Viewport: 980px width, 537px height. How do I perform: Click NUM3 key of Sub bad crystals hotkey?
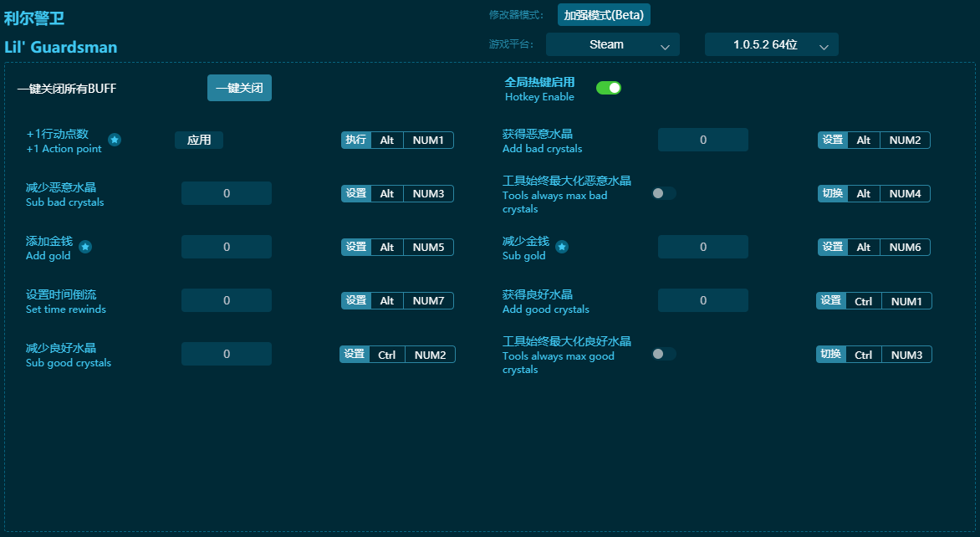point(428,194)
